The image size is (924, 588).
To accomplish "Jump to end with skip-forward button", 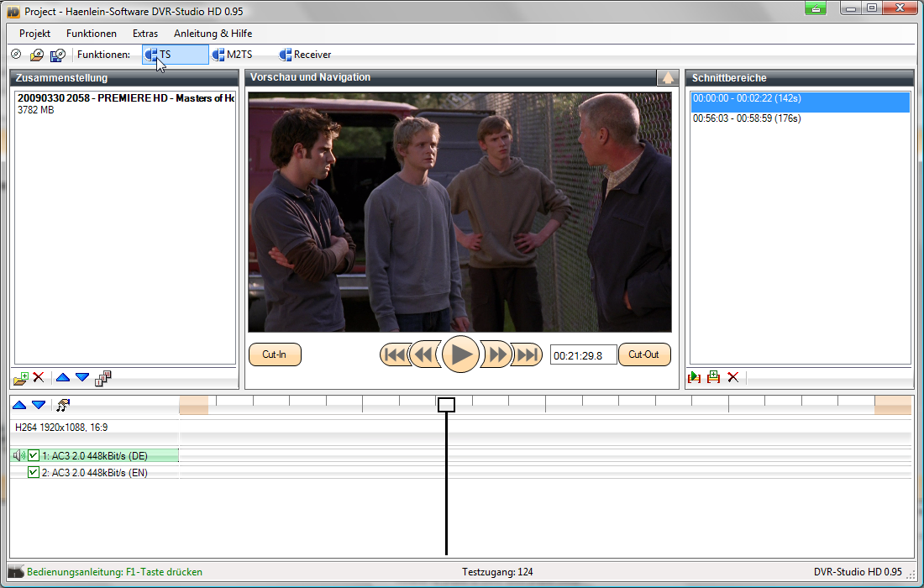I will [527, 354].
